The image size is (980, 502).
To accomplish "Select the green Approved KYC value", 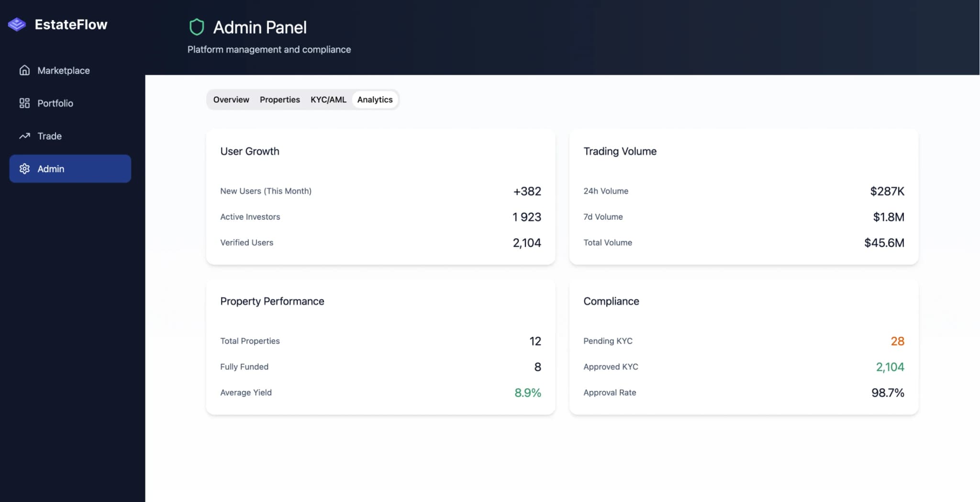I will click(891, 367).
